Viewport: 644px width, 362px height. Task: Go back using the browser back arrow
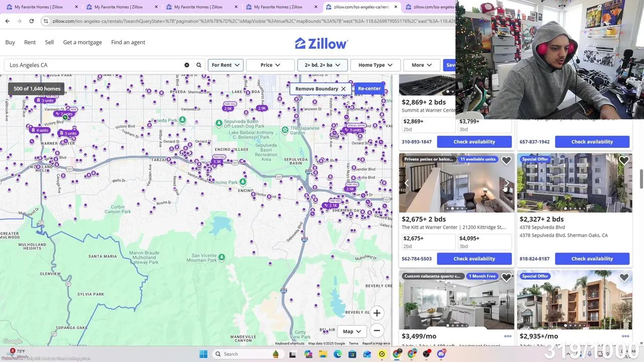[x=7, y=21]
